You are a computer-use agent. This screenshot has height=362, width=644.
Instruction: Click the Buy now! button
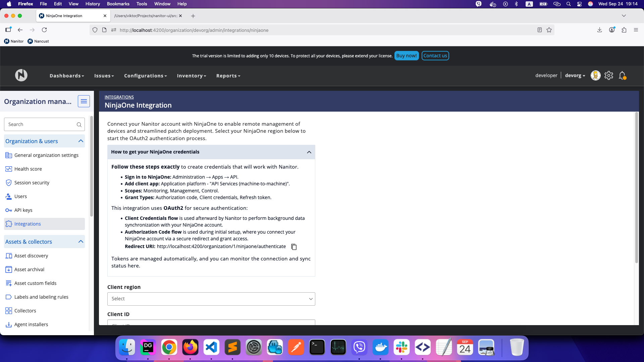click(x=406, y=56)
